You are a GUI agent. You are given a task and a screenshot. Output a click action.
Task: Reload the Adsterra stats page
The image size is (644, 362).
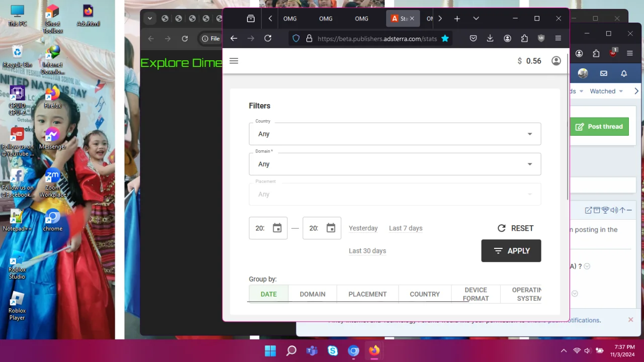[268, 38]
